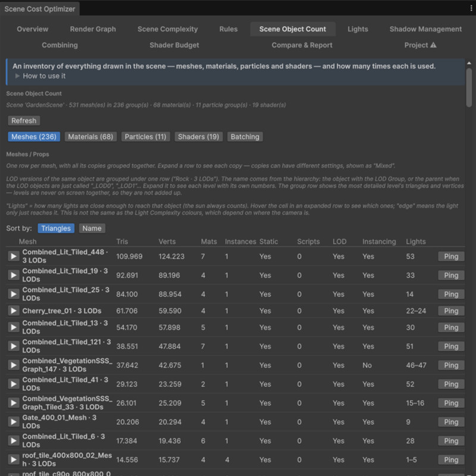Click the GardenScene summary line

(x=146, y=105)
